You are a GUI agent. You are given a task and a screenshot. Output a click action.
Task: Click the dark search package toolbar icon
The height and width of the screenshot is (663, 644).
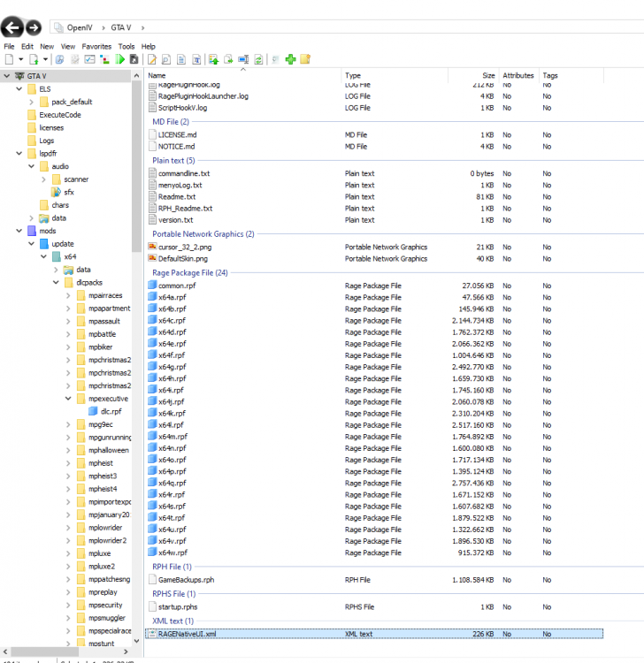pyautogui.click(x=134, y=59)
